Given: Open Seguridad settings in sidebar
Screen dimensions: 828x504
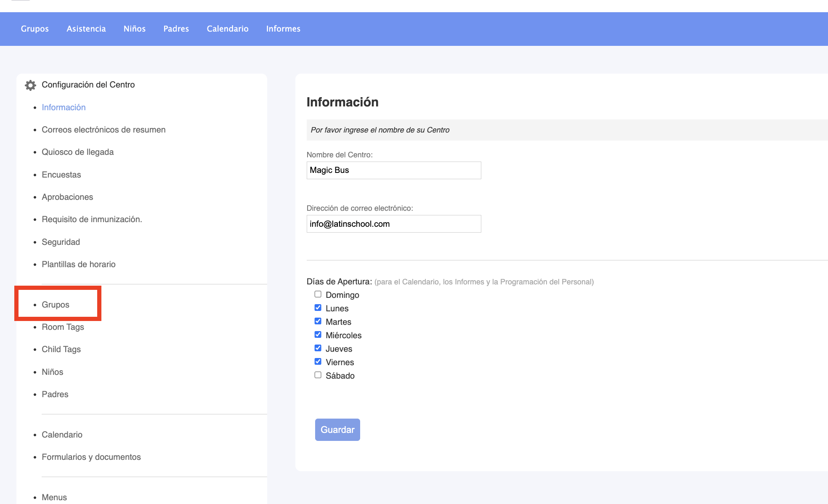Looking at the screenshot, I should [x=61, y=242].
